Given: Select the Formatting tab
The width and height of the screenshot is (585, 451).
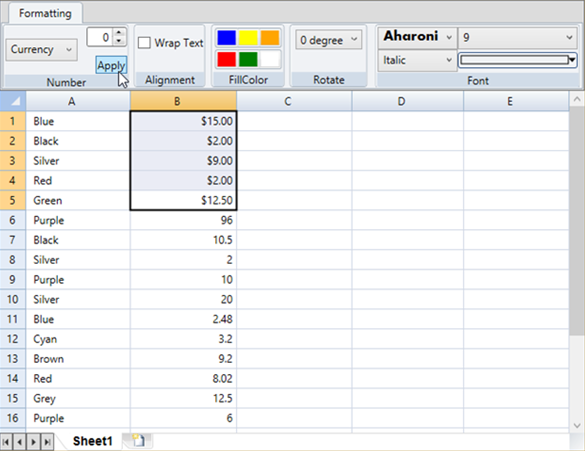Looking at the screenshot, I should [x=45, y=13].
